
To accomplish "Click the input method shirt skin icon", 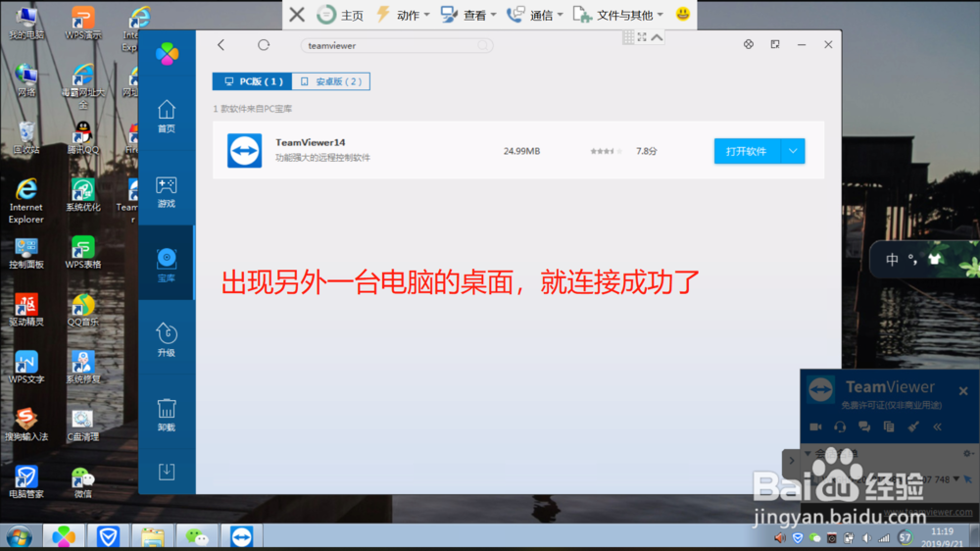I will point(934,259).
